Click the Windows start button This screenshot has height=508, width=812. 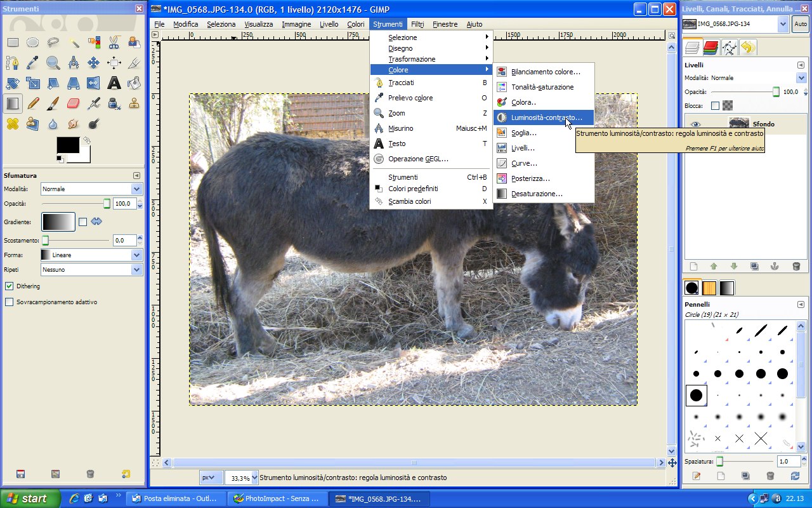pos(30,498)
